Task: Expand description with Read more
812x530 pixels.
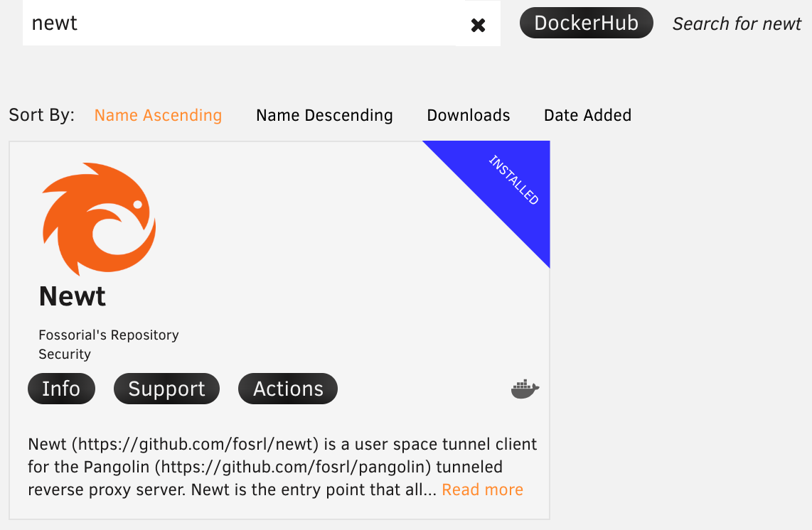Action: (x=482, y=490)
